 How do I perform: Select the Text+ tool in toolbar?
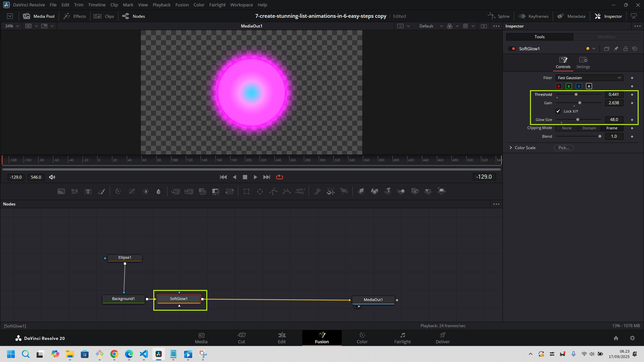point(88,191)
